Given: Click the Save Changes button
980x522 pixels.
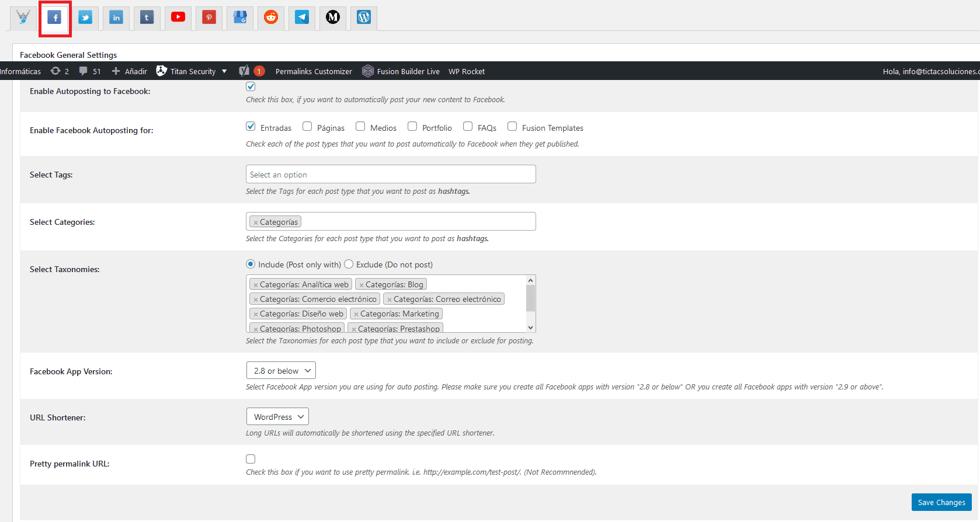Looking at the screenshot, I should point(941,502).
